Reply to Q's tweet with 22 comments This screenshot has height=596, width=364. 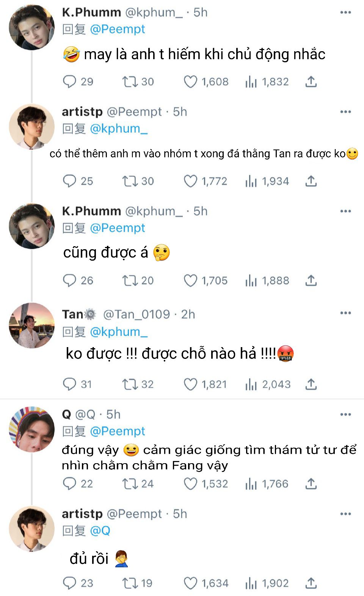pos(69,484)
